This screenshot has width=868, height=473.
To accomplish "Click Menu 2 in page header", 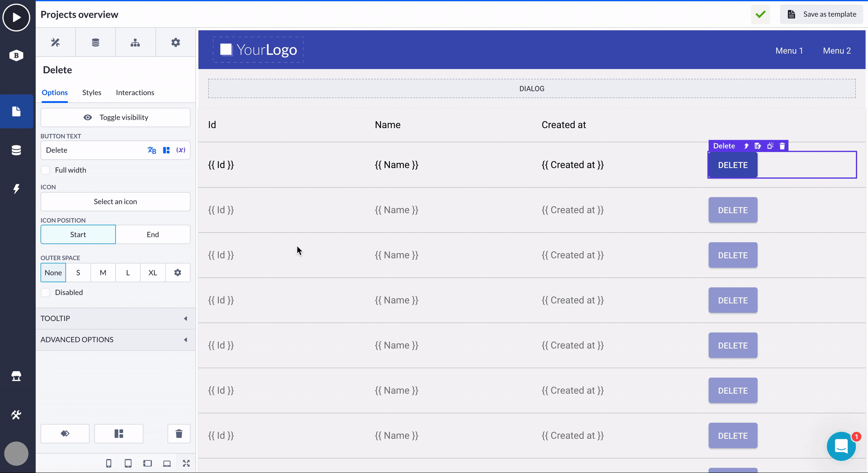I will pyautogui.click(x=837, y=51).
